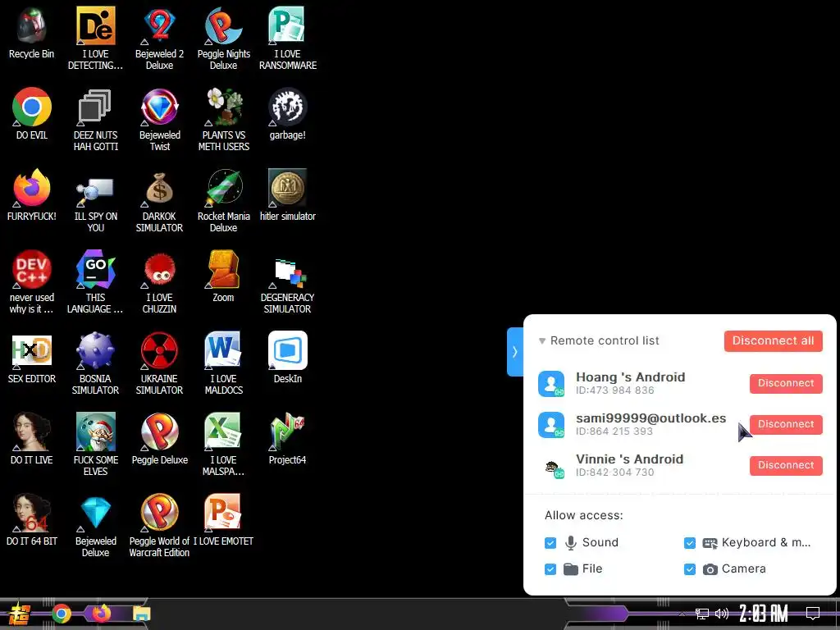Collapse the Remote control list triangle
Viewport: 840px width, 630px height.
pos(542,340)
